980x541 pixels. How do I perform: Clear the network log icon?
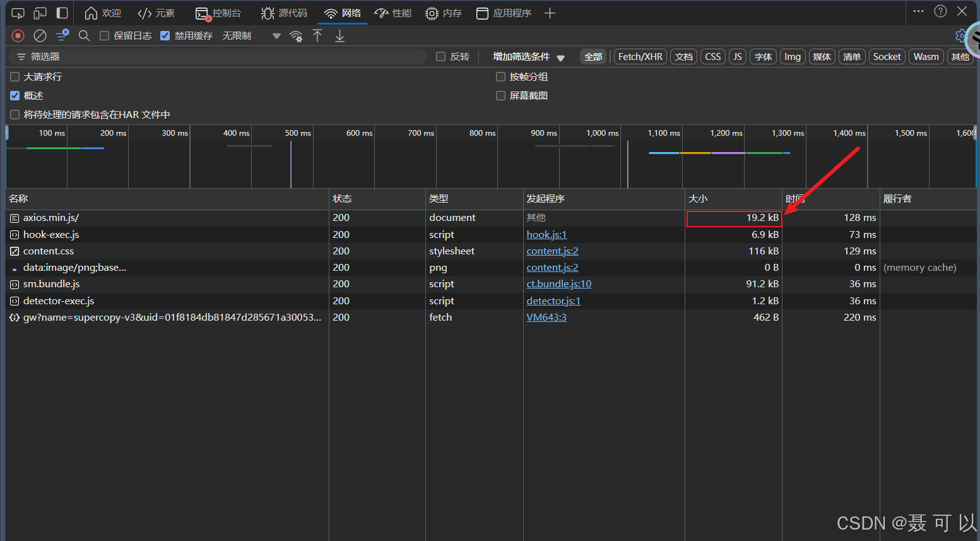[40, 36]
